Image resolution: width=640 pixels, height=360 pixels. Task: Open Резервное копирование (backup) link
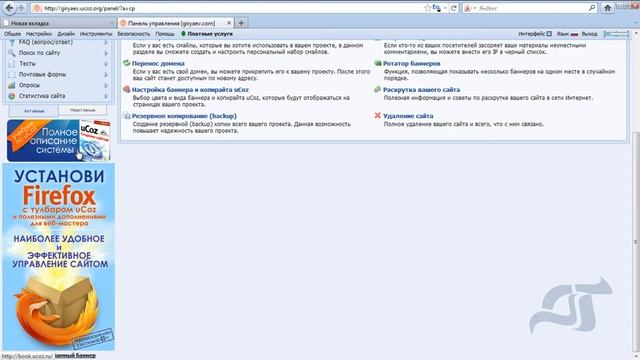pyautogui.click(x=184, y=116)
